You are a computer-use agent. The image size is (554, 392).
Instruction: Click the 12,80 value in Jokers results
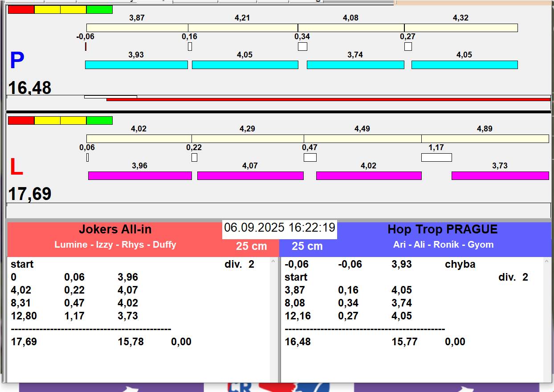(x=24, y=316)
